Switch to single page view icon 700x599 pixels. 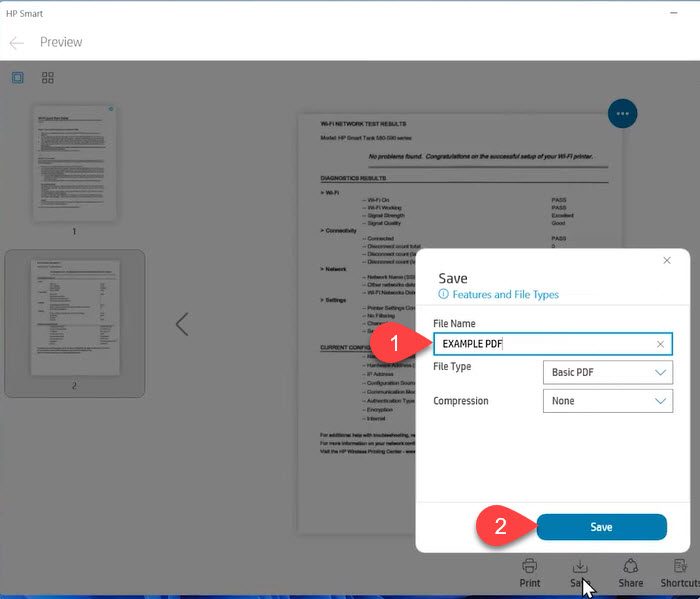pos(18,78)
